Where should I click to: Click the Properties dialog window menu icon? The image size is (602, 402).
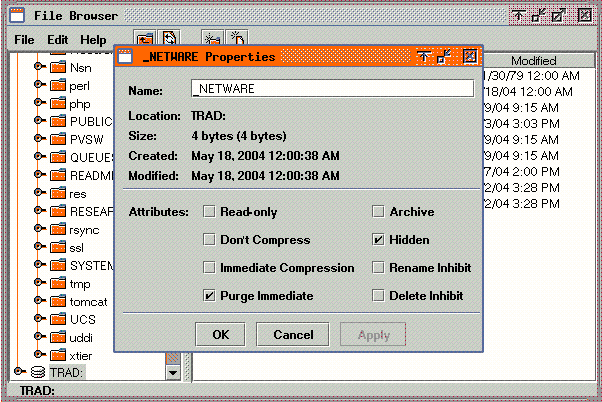click(x=125, y=56)
